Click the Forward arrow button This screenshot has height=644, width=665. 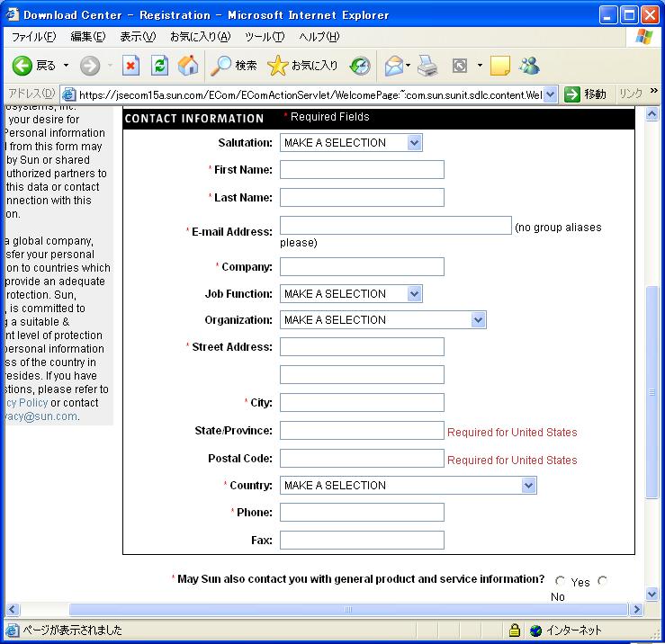point(90,66)
